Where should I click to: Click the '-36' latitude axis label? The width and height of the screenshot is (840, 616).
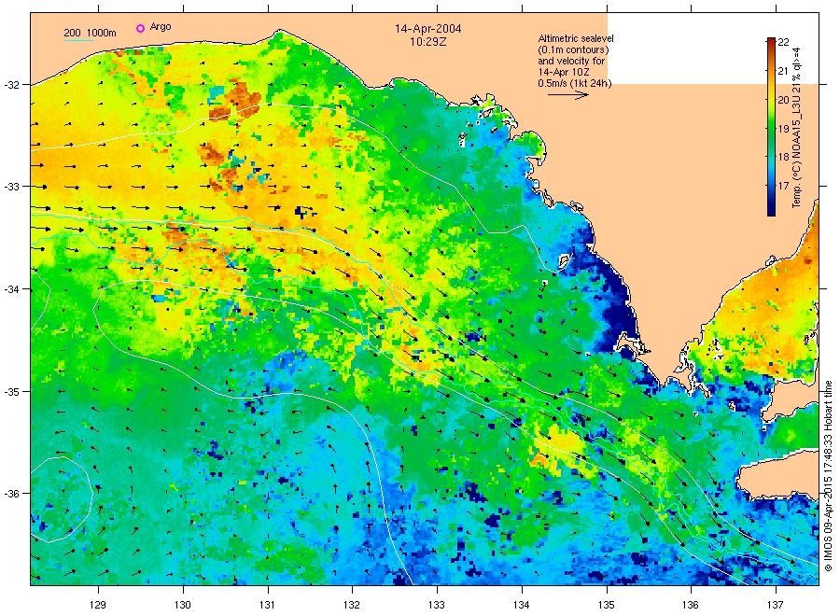[12, 494]
